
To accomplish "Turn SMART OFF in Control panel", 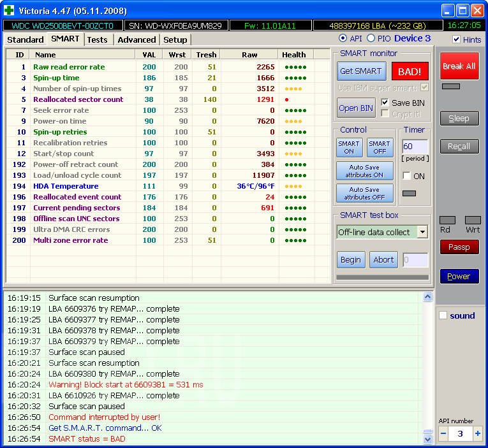I will point(380,147).
